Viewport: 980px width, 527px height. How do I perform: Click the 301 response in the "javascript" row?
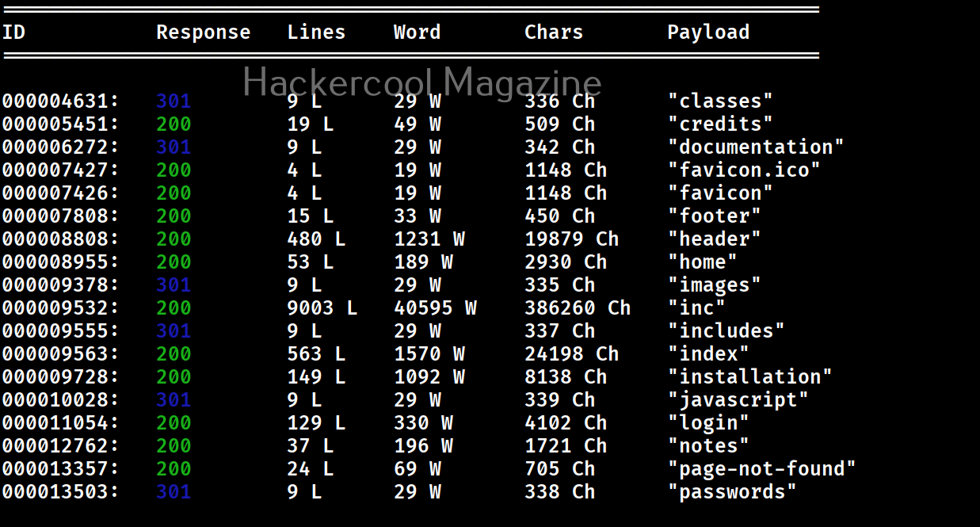(x=174, y=400)
